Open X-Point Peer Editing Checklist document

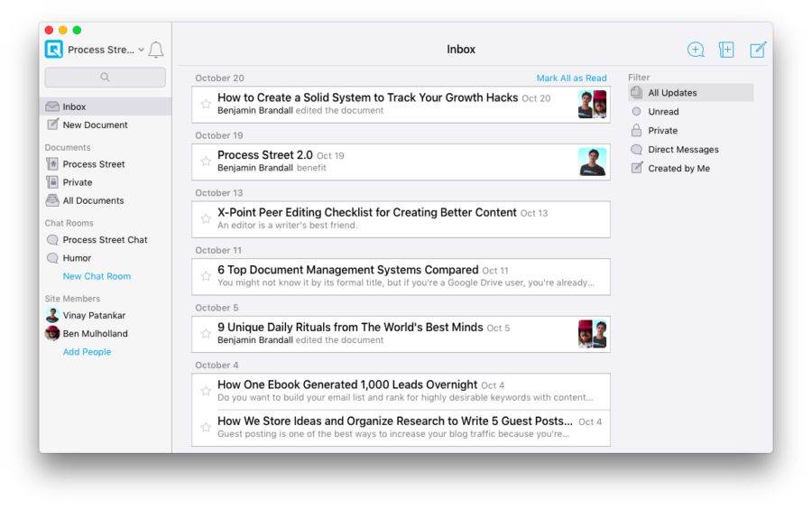click(x=401, y=219)
